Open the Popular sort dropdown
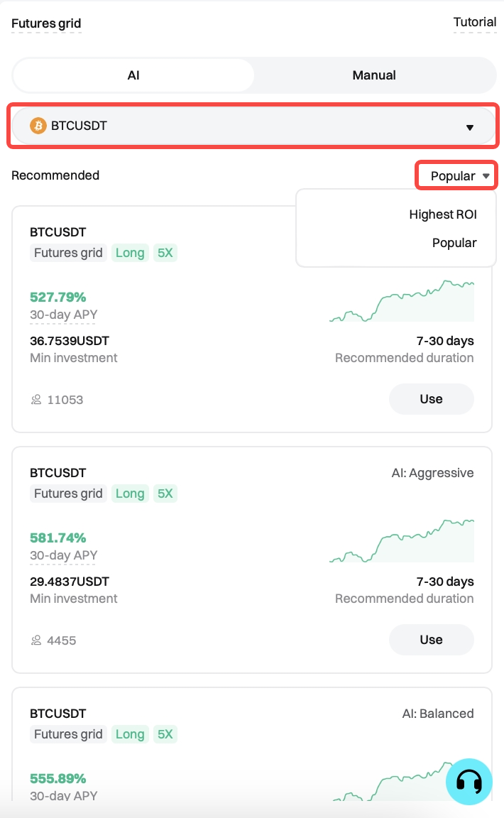 [456, 175]
